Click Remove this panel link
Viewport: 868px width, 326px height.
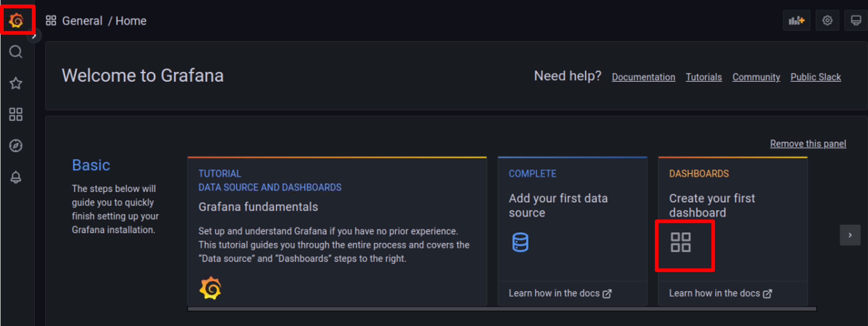point(808,144)
